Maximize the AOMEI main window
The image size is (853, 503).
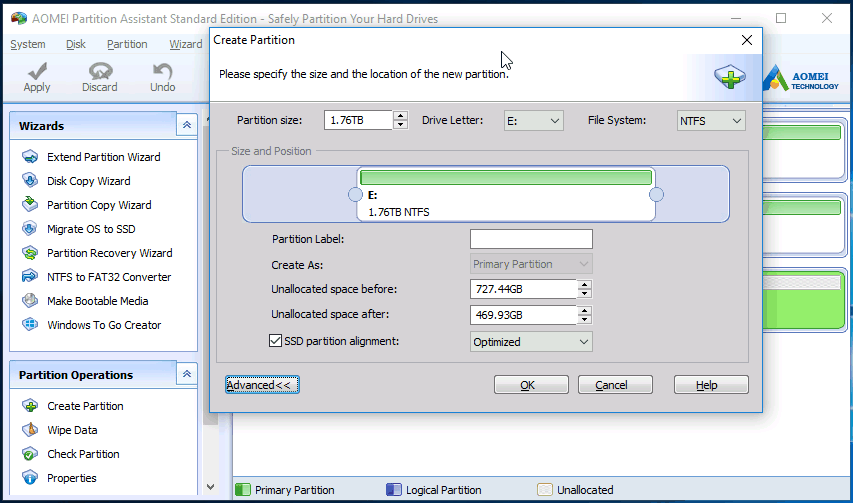tap(781, 18)
